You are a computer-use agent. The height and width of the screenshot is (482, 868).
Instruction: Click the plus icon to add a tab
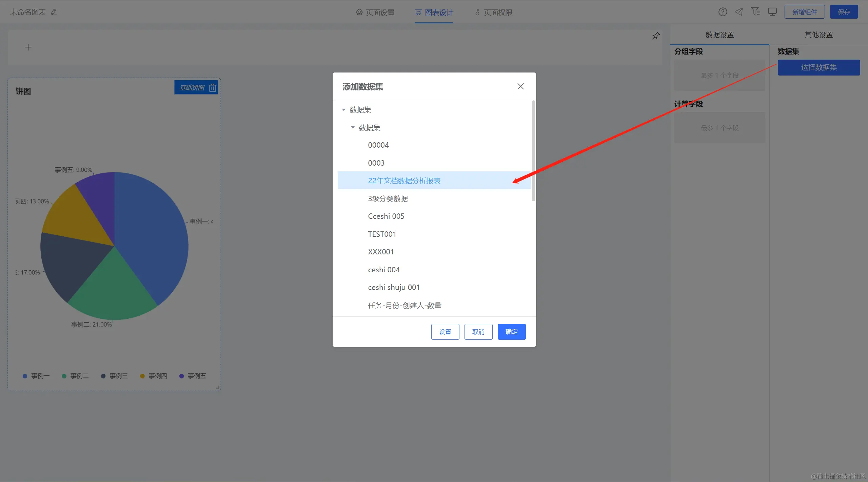pyautogui.click(x=28, y=47)
